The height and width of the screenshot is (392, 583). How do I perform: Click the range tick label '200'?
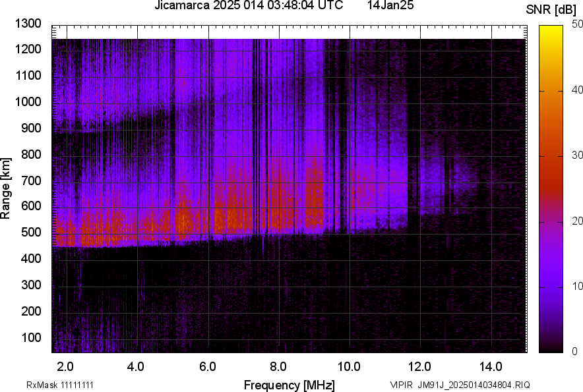tap(31, 310)
